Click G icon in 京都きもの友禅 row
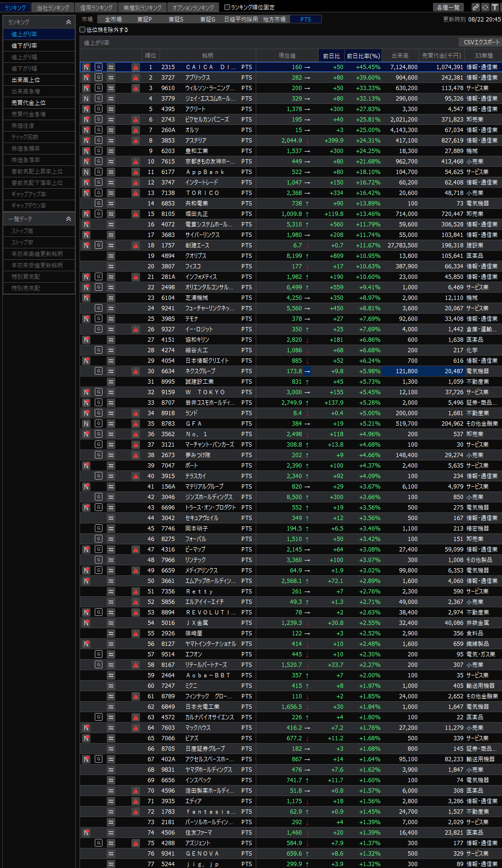 [x=99, y=161]
